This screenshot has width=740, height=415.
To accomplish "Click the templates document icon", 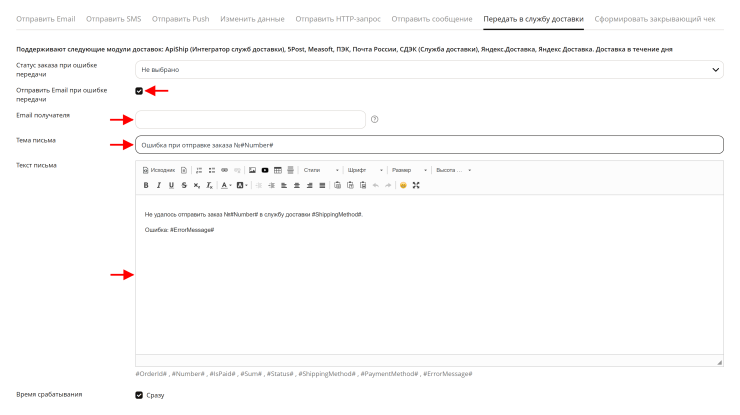I will 184,170.
